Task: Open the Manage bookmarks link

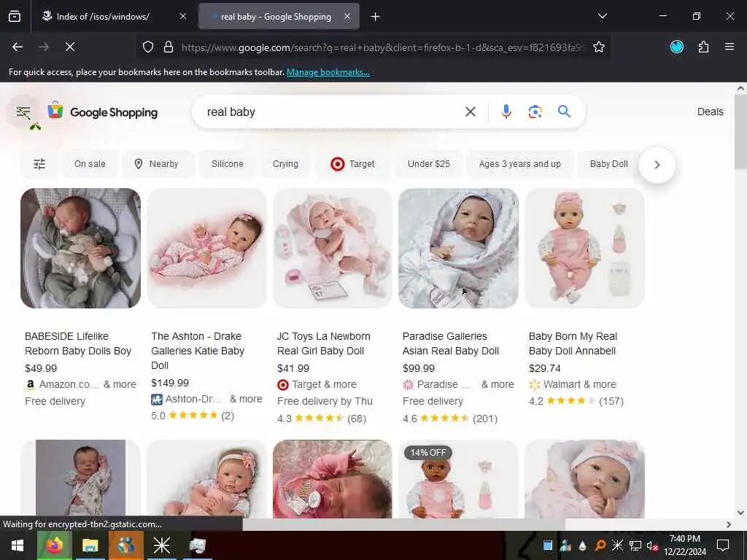Action: pos(328,72)
